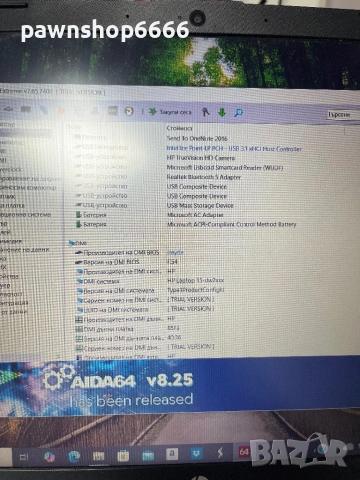Select the 'Send To OneNote 2016' value
This screenshot has height=480, width=360.
(x=197, y=138)
